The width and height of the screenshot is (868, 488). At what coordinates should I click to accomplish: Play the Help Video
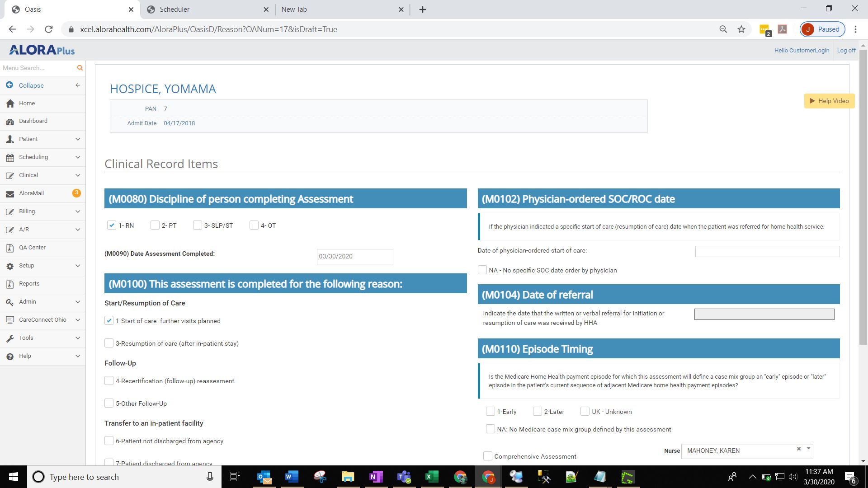pyautogui.click(x=829, y=101)
